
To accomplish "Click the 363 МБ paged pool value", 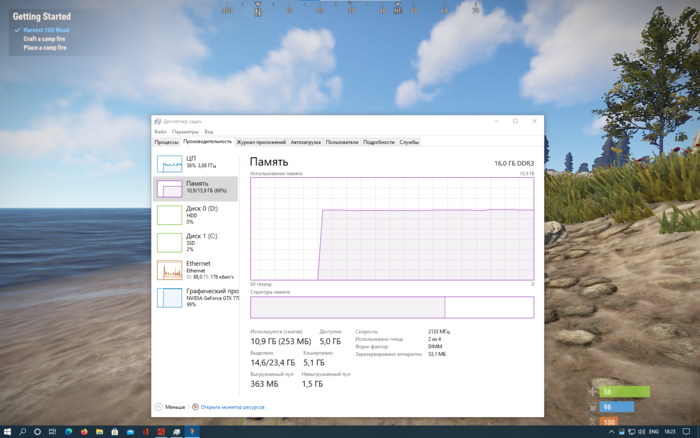I will (x=264, y=384).
